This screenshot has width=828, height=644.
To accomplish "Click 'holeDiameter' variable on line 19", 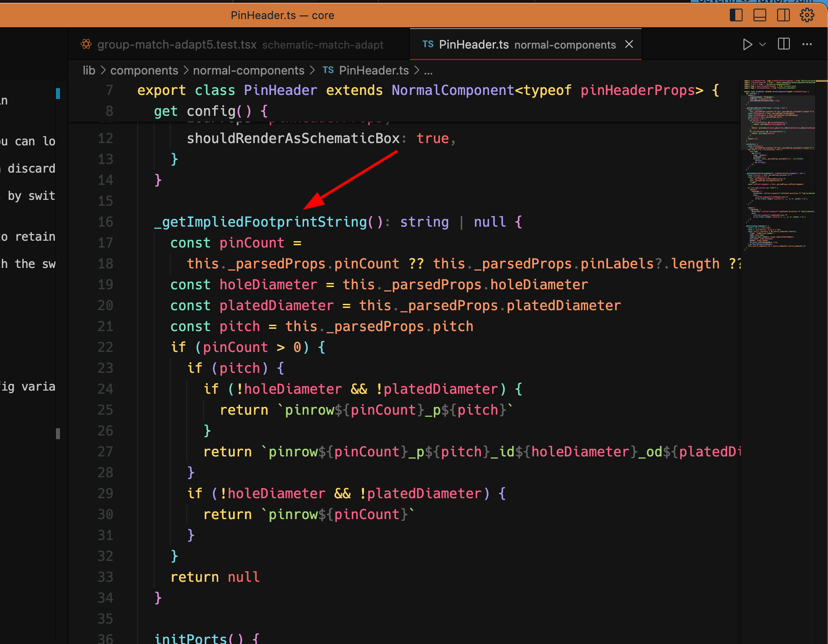I will pyautogui.click(x=268, y=285).
